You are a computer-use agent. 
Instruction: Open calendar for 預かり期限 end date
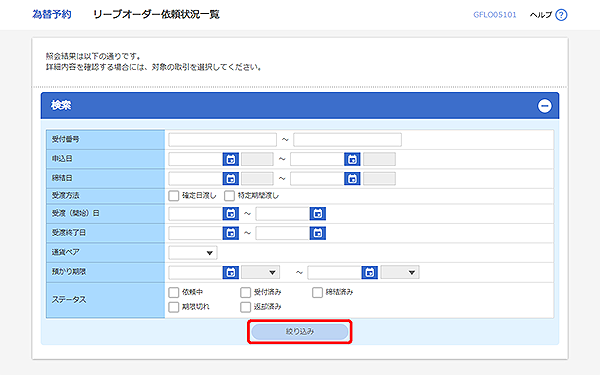pyautogui.click(x=370, y=272)
